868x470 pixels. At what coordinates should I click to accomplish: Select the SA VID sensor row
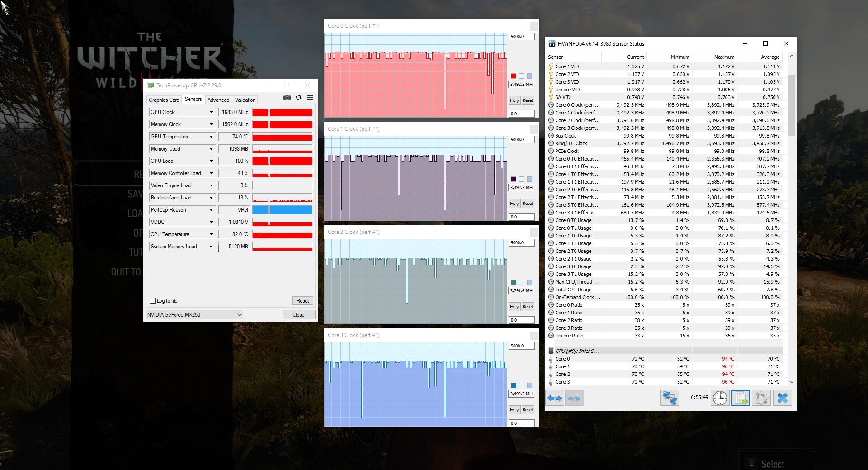[x=664, y=97]
